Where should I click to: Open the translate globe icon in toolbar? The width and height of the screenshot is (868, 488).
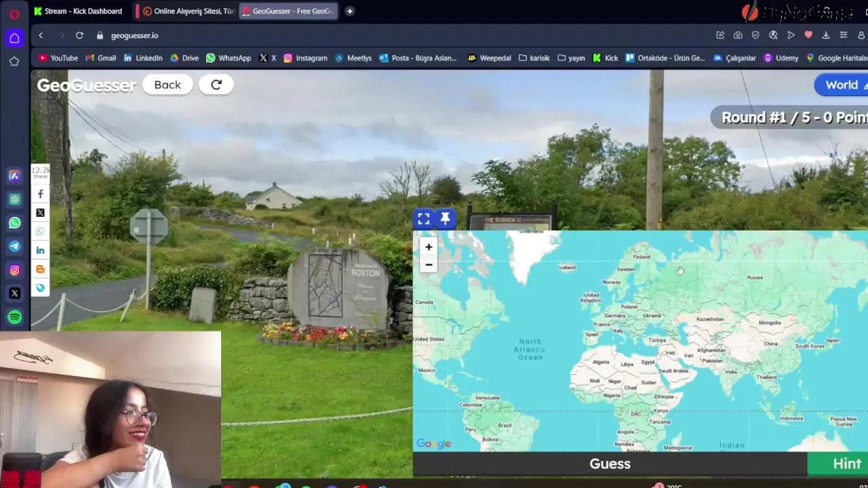(773, 35)
